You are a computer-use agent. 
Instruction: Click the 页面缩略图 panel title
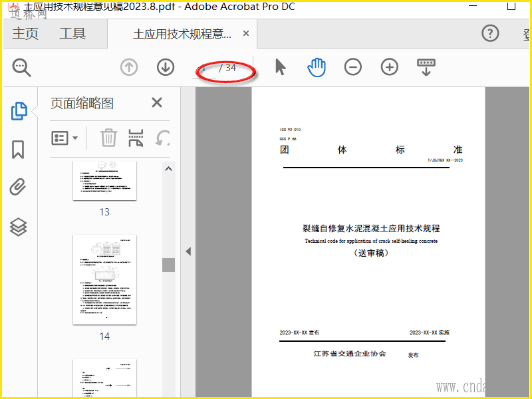coord(82,103)
